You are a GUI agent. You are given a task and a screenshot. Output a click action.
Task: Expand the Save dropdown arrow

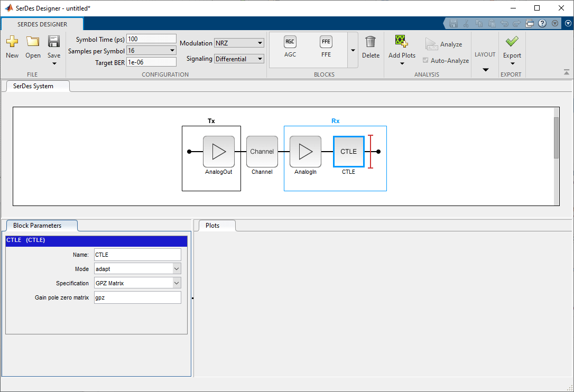tap(54, 64)
